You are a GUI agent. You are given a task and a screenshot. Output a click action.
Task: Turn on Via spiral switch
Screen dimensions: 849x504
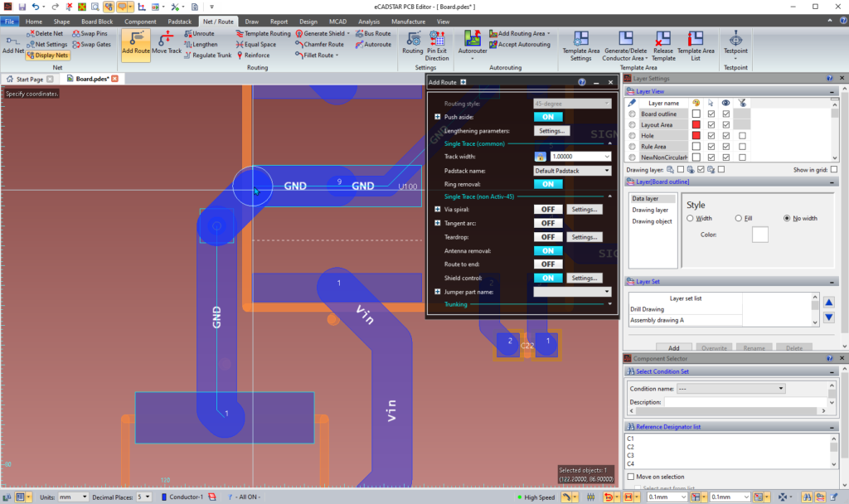click(x=548, y=209)
